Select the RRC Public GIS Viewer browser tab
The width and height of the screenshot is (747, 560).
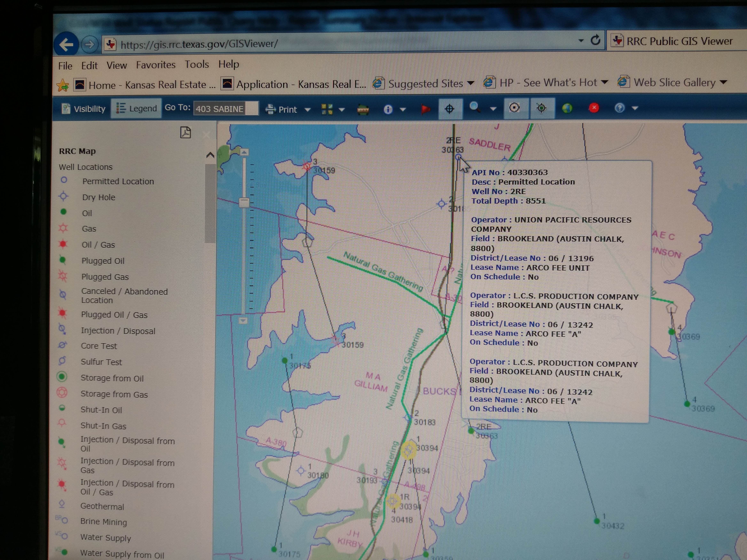pos(677,41)
